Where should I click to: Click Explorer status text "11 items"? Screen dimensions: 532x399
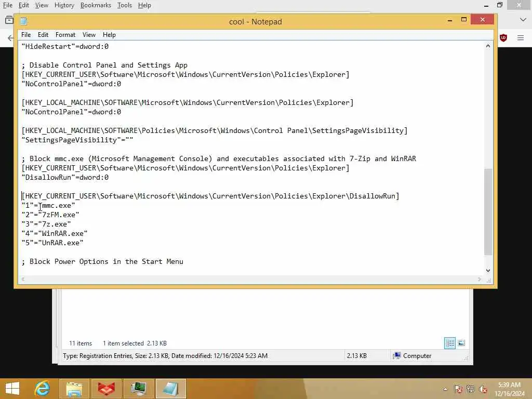tap(81, 343)
